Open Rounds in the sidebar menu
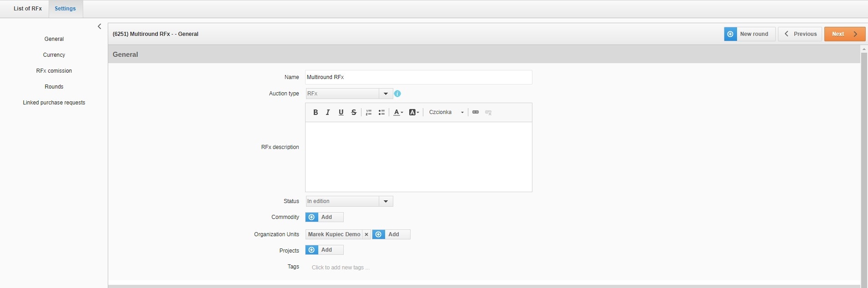Viewport: 868px width, 288px height. (54, 87)
